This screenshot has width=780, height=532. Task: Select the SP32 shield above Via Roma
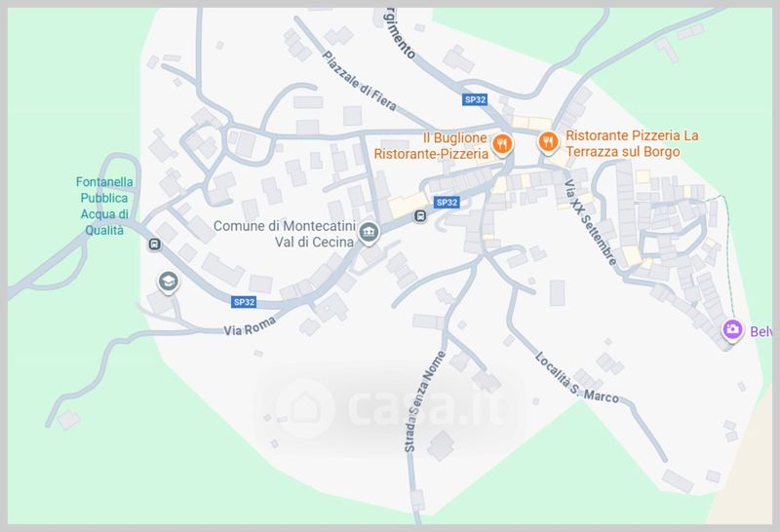coord(244,302)
